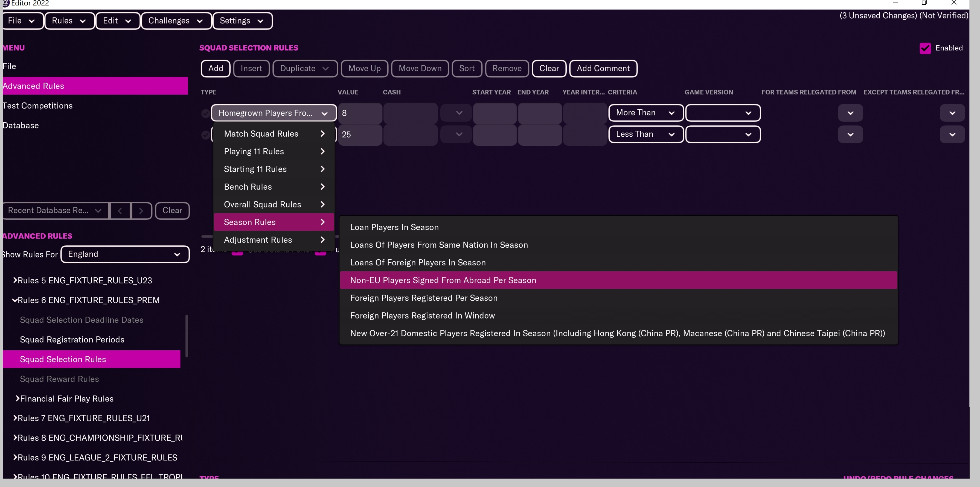This screenshot has height=487, width=980.
Task: Expand Financial Fair Play Rules
Action: [x=18, y=398]
